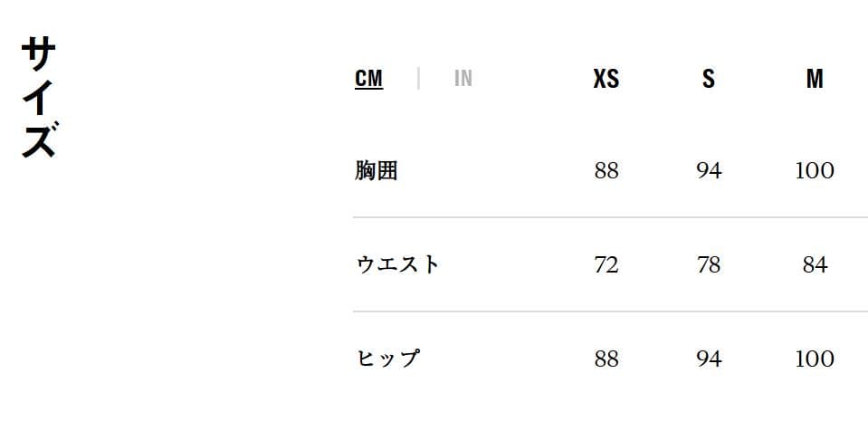Click the line below 胸囲 row
Viewport: 868px width, 431px height.
(609, 217)
